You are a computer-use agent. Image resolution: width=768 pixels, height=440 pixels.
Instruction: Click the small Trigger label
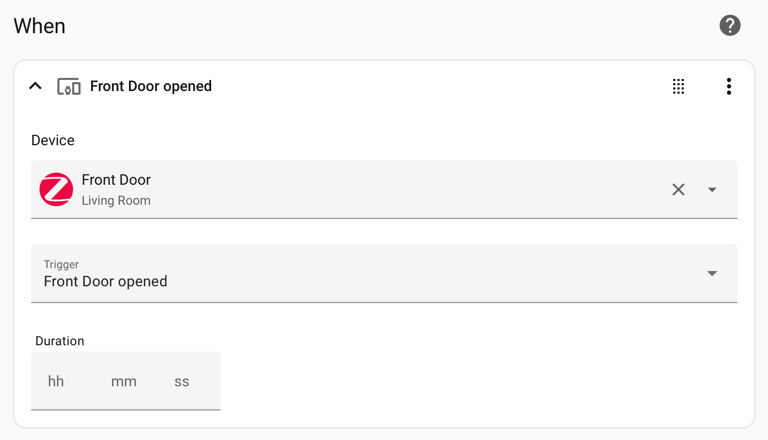61,264
